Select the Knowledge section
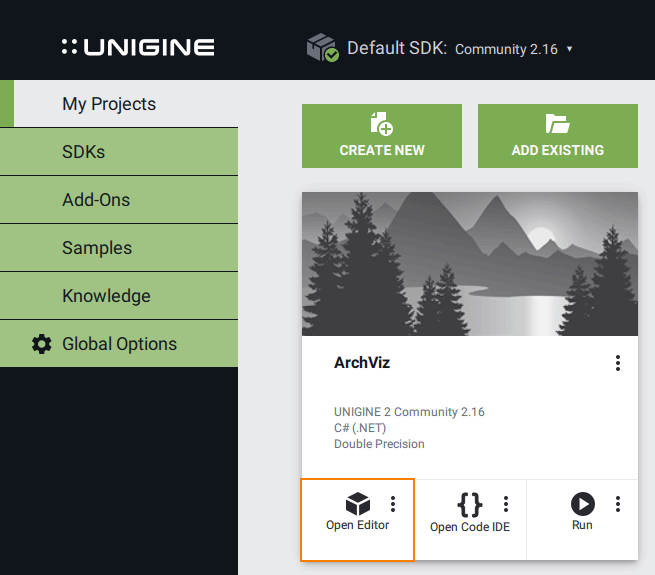The width and height of the screenshot is (655, 575). (106, 296)
